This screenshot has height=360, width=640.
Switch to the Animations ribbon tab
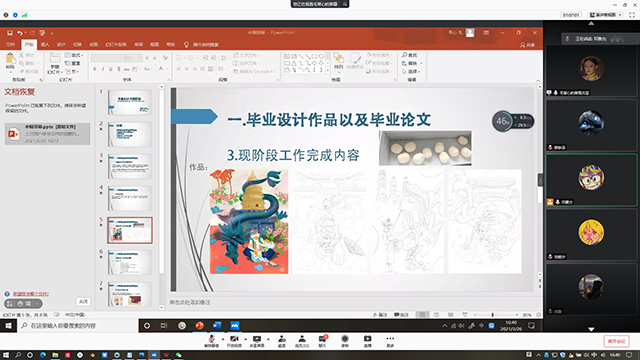94,44
